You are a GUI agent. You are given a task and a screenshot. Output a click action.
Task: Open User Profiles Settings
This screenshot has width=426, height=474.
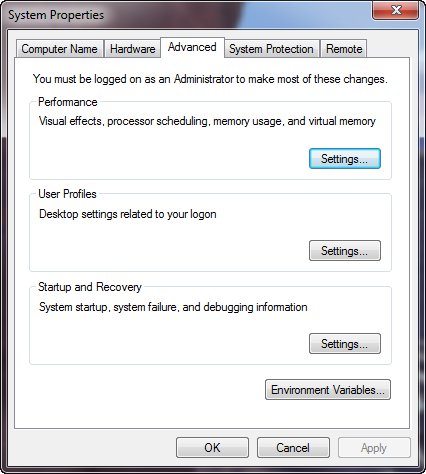[x=345, y=250]
